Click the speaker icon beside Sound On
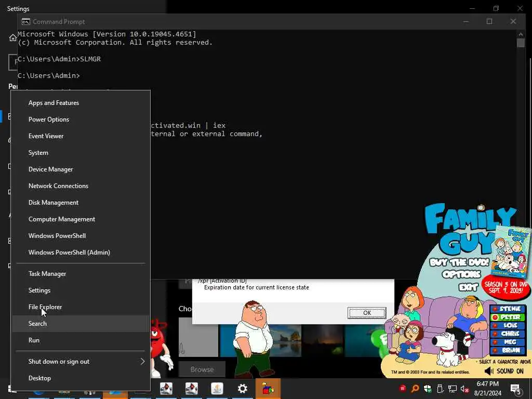This screenshot has height=399, width=532. pyautogui.click(x=489, y=371)
